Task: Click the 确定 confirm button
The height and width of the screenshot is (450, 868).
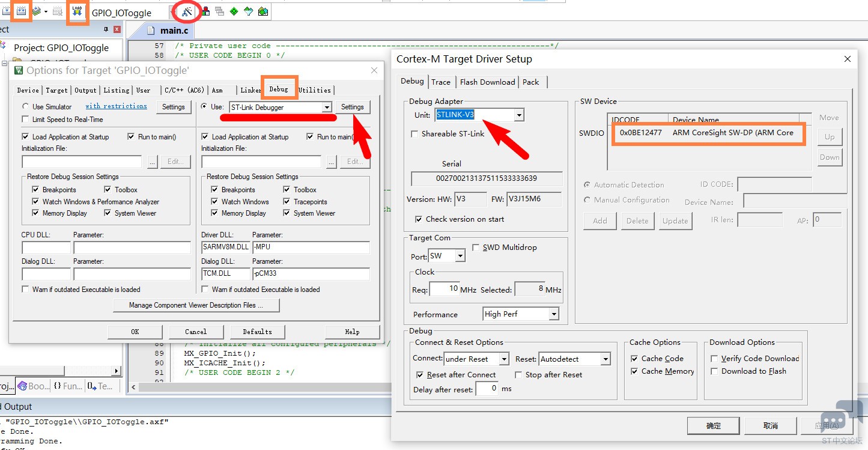Action: 714,425
